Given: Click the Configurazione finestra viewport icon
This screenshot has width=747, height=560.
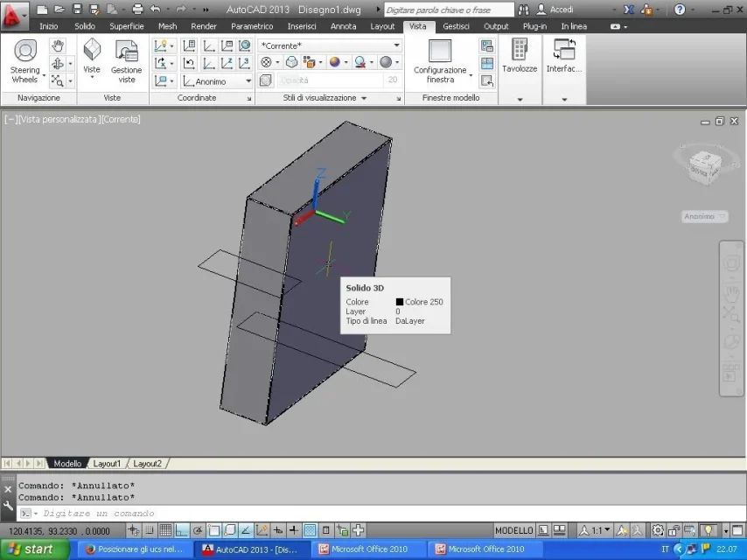Looking at the screenshot, I should pos(440,51).
